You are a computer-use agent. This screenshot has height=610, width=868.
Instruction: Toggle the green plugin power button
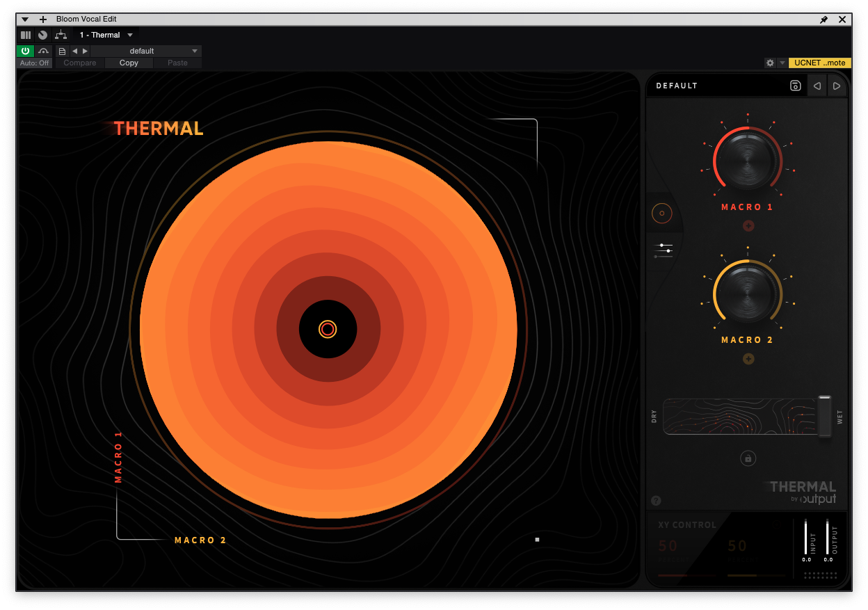pos(26,51)
